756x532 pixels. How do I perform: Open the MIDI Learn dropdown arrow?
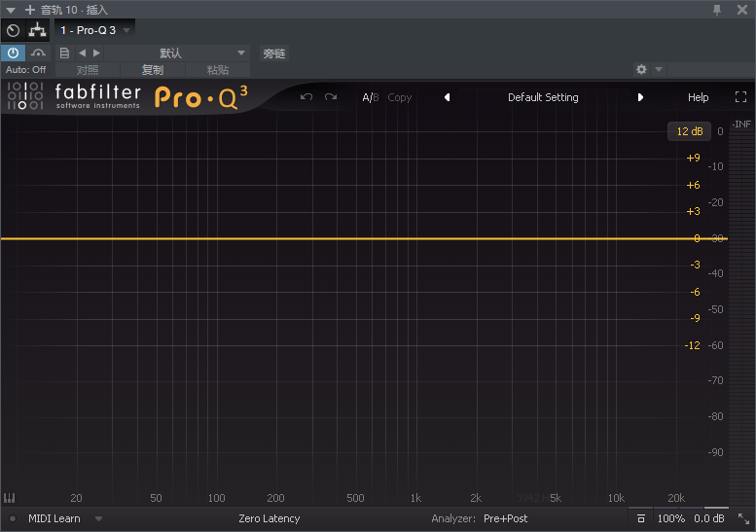click(98, 519)
